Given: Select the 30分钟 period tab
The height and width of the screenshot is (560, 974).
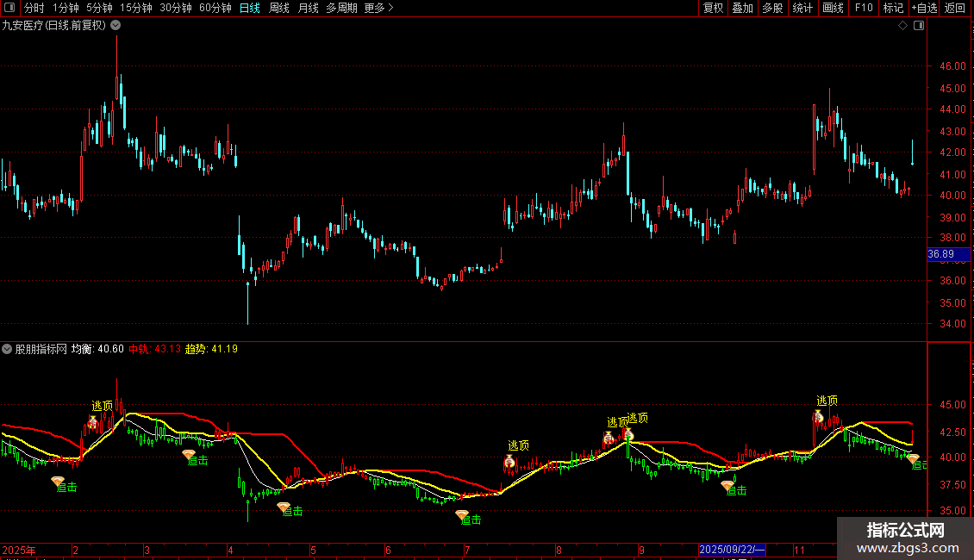Looking at the screenshot, I should pos(176,8).
